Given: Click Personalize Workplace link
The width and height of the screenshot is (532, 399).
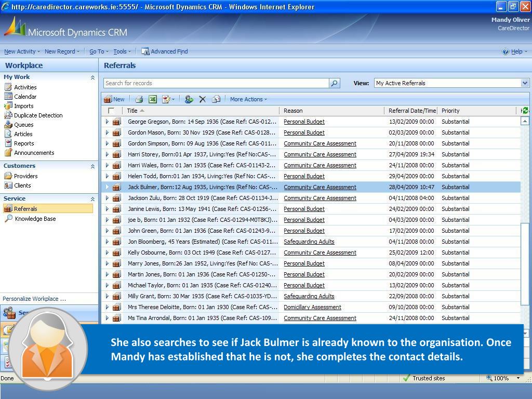Looking at the screenshot, I should 34,299.
